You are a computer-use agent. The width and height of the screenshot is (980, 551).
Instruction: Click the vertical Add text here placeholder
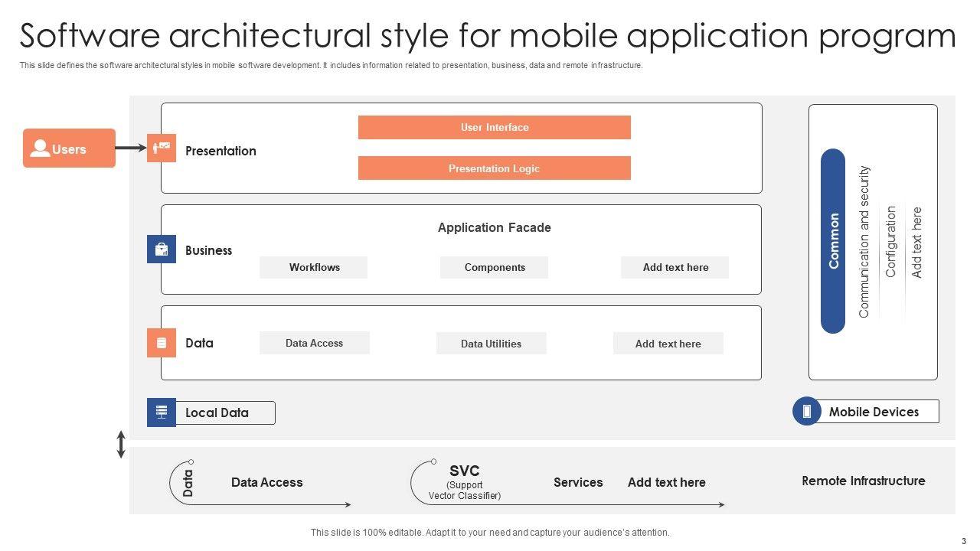pyautogui.click(x=916, y=242)
